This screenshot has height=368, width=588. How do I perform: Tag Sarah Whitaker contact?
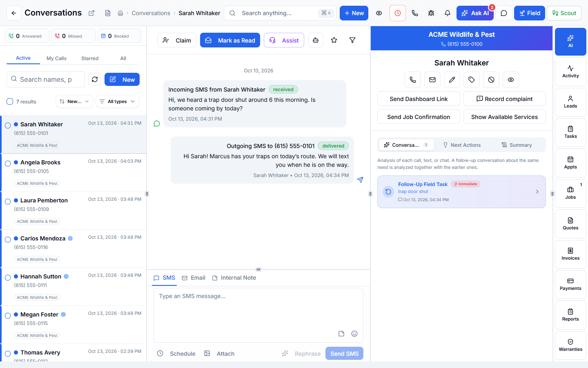tap(472, 80)
